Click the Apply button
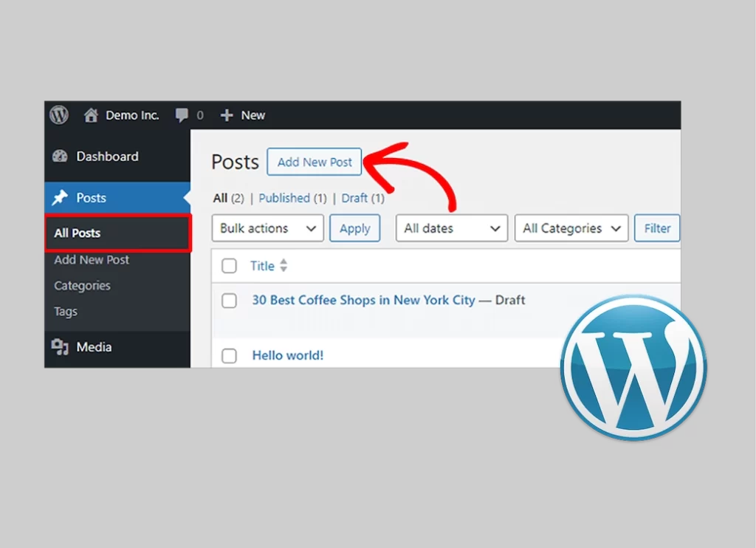The image size is (756, 548). point(355,228)
